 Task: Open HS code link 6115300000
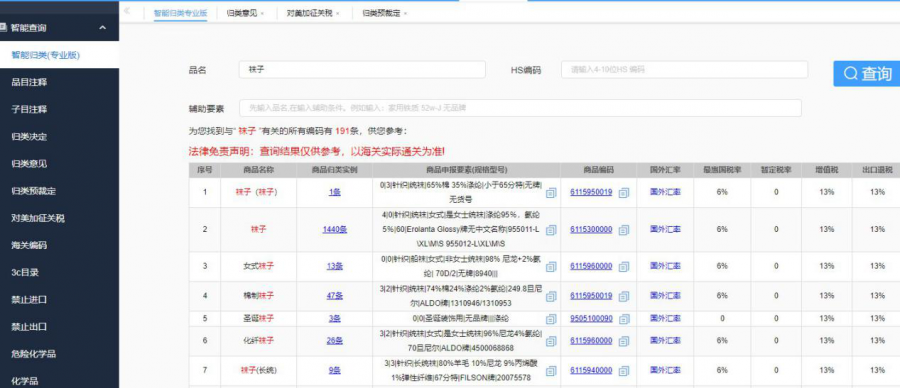click(591, 229)
